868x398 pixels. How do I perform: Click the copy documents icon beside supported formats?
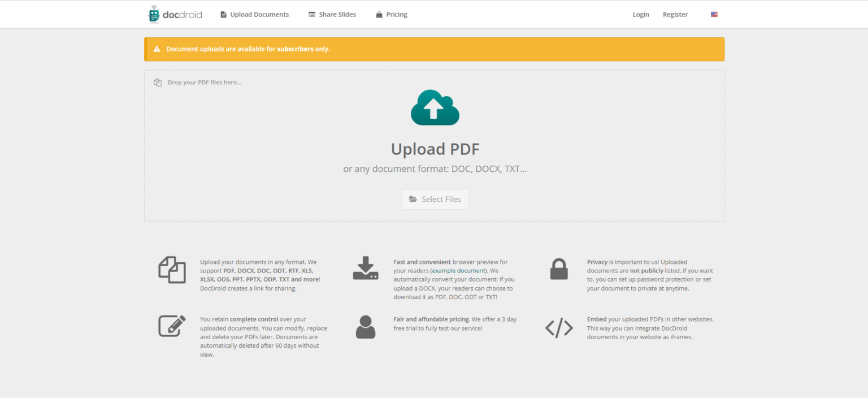[x=172, y=270]
